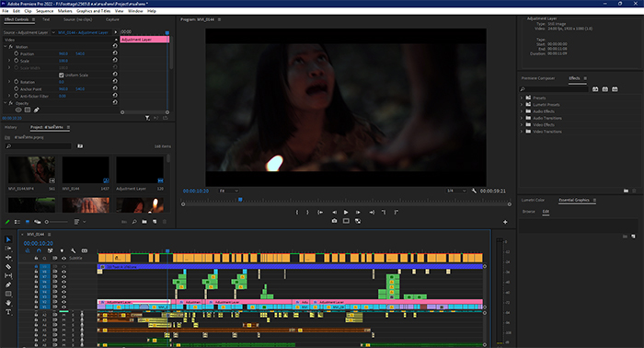Image resolution: width=644 pixels, height=348 pixels.
Task: Hide track V1 output eye
Action: pos(63,307)
